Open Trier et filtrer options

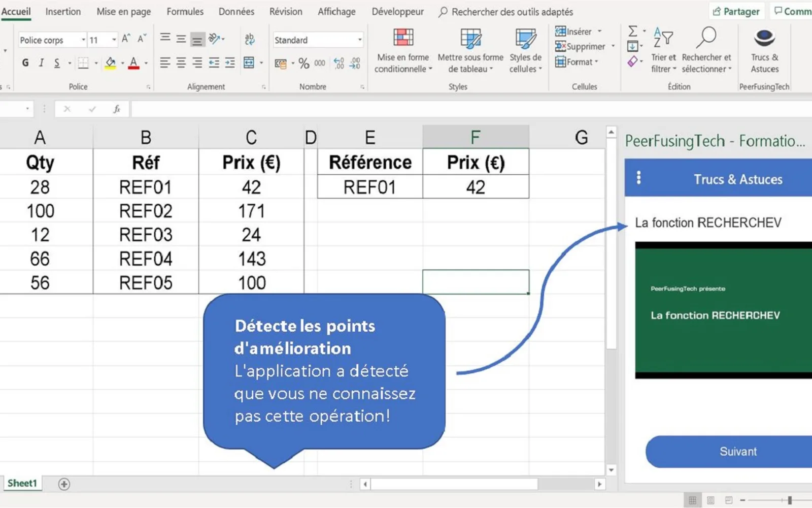pos(663,51)
